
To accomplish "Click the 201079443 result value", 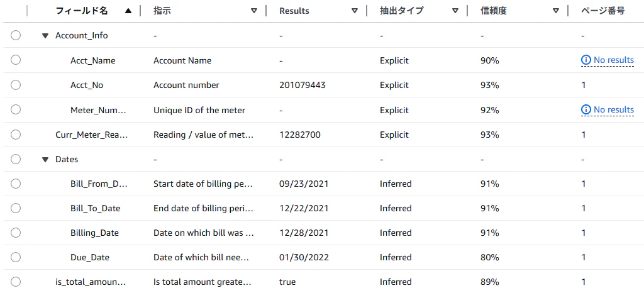I will pos(303,85).
